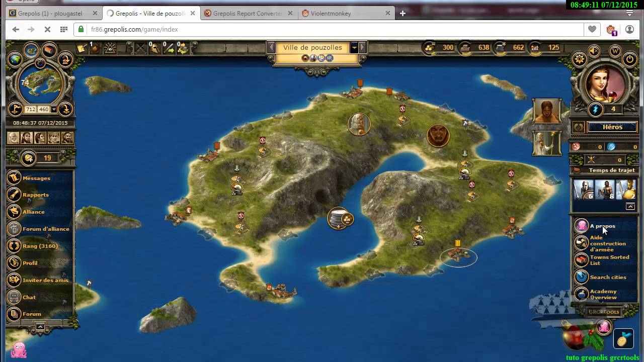Expand the Ville de pouzolles town list
This screenshot has height=362, width=644.
point(354,47)
